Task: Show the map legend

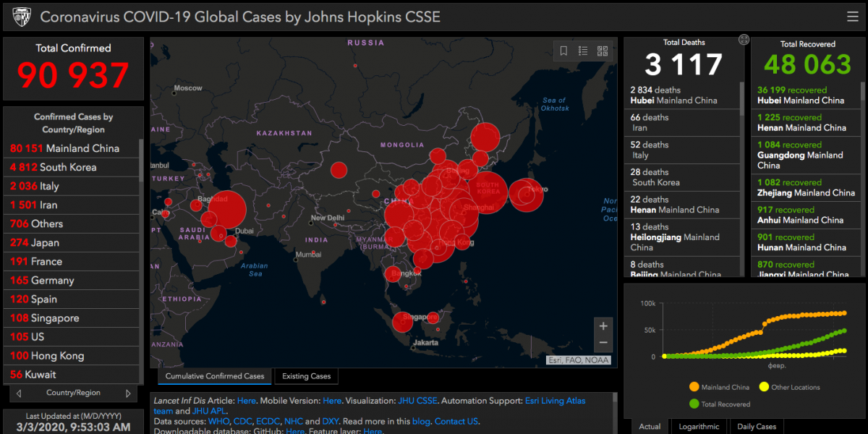Action: [x=583, y=51]
